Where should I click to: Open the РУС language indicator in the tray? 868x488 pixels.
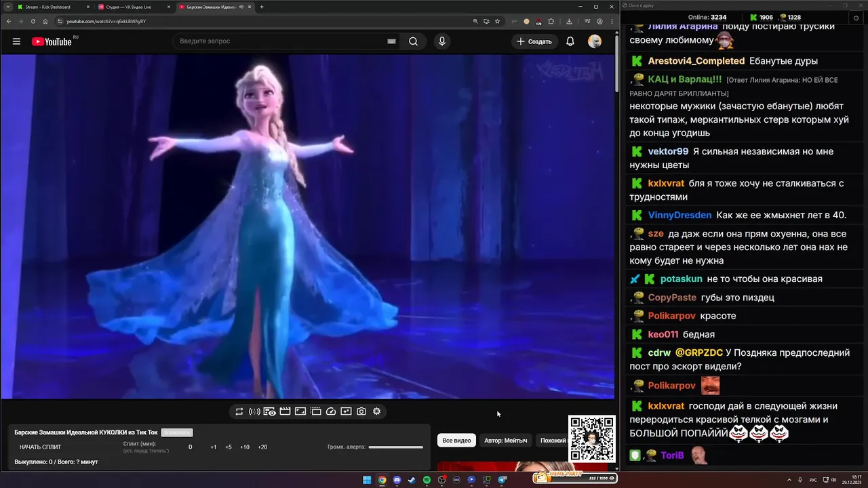(x=813, y=480)
